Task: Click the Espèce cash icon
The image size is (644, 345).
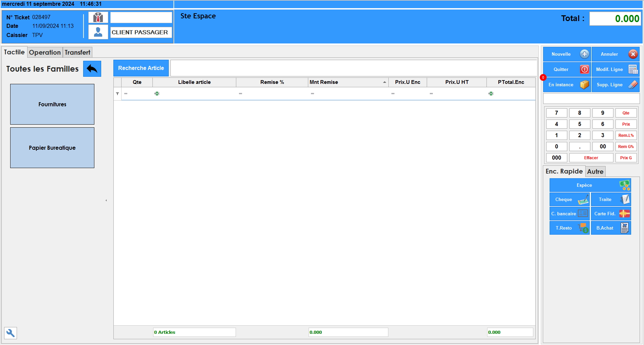Action: [625, 185]
